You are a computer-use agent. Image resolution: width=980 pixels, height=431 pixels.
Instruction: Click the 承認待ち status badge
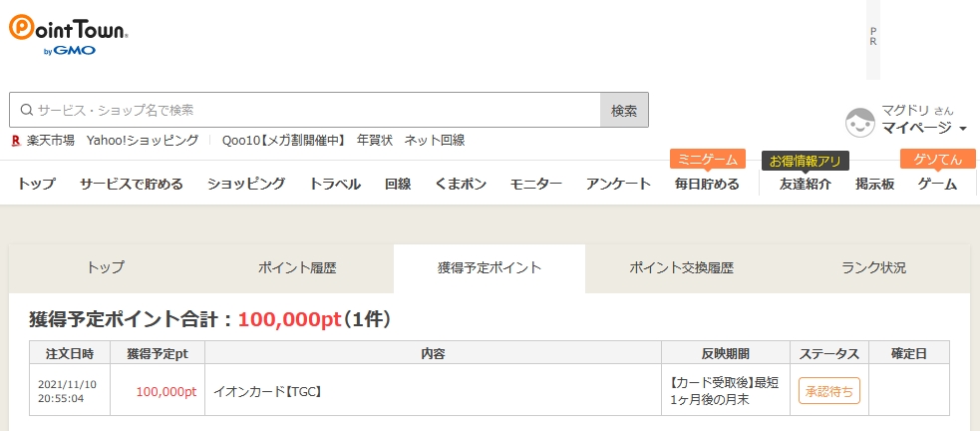coord(828,391)
